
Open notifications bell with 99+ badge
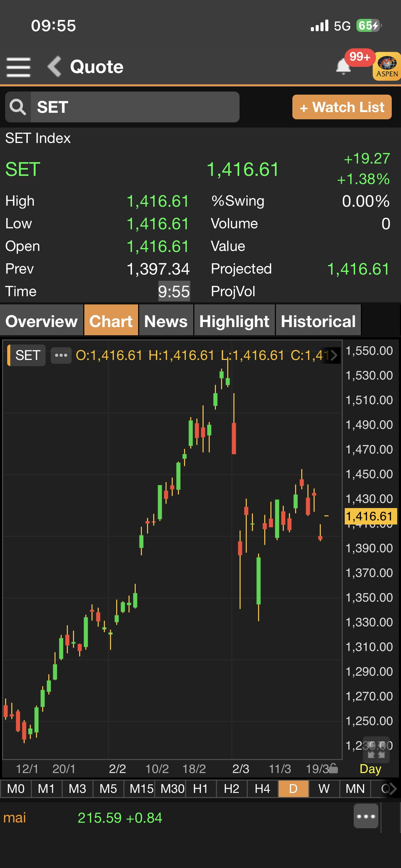click(x=343, y=66)
